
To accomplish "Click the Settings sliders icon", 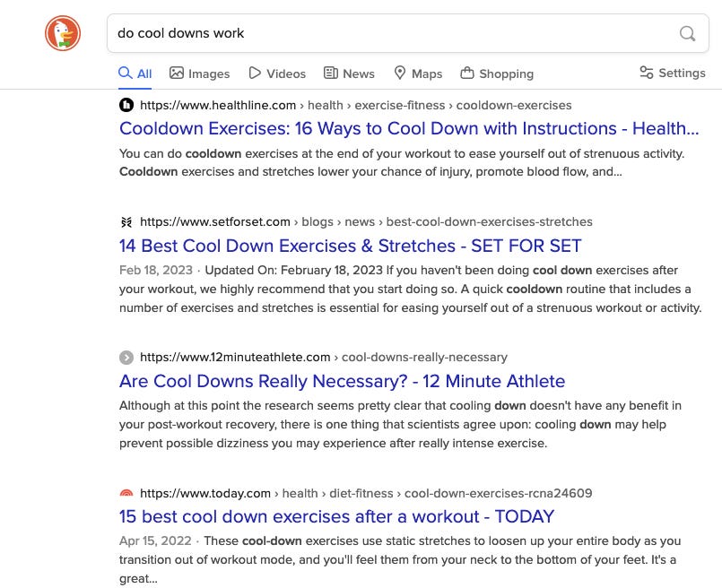I will point(647,73).
